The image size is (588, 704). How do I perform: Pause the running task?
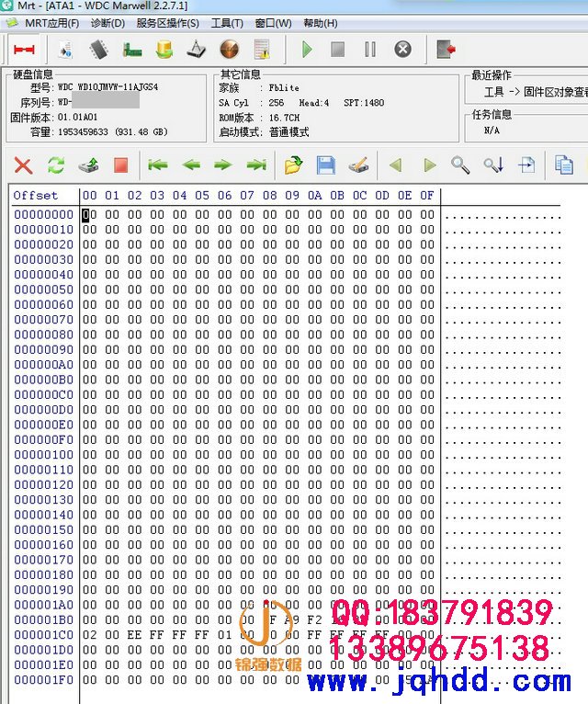tap(370, 50)
